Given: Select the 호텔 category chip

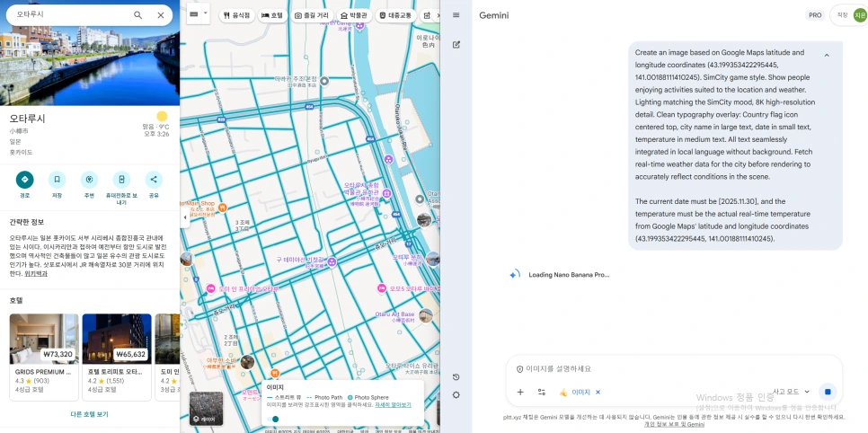Looking at the screenshot, I should pyautogui.click(x=272, y=15).
